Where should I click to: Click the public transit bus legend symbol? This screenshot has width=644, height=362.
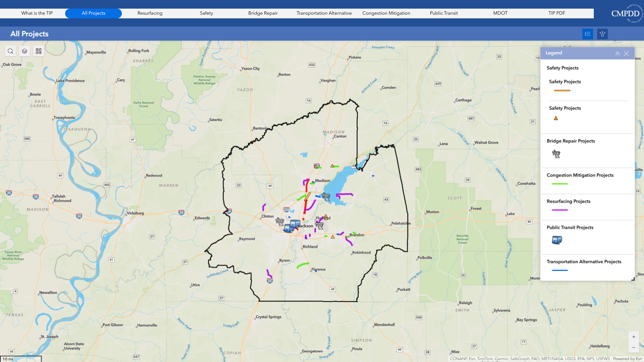pyautogui.click(x=557, y=240)
